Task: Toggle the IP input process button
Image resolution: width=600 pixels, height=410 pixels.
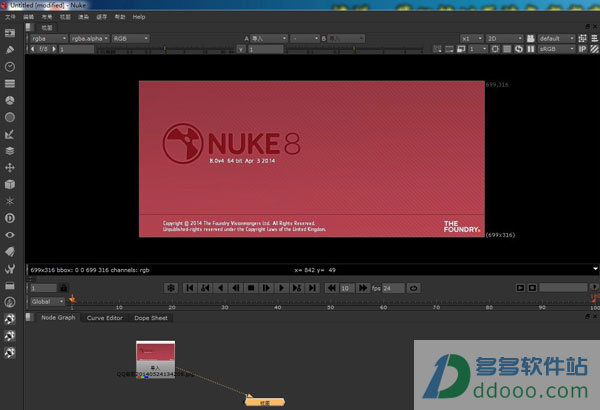Action: click(582, 49)
